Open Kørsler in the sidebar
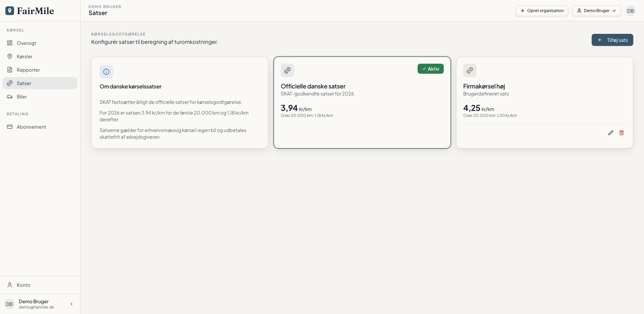644x314 pixels. [40, 56]
